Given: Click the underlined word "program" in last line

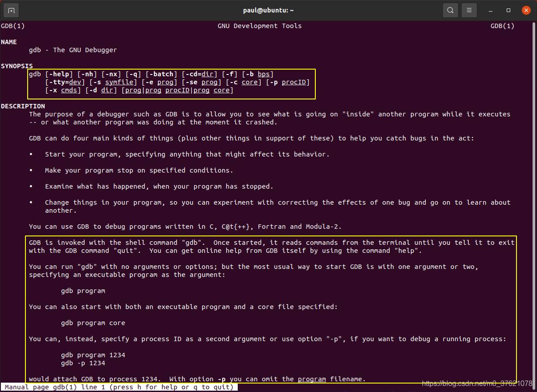Looking at the screenshot, I should click(312, 379).
